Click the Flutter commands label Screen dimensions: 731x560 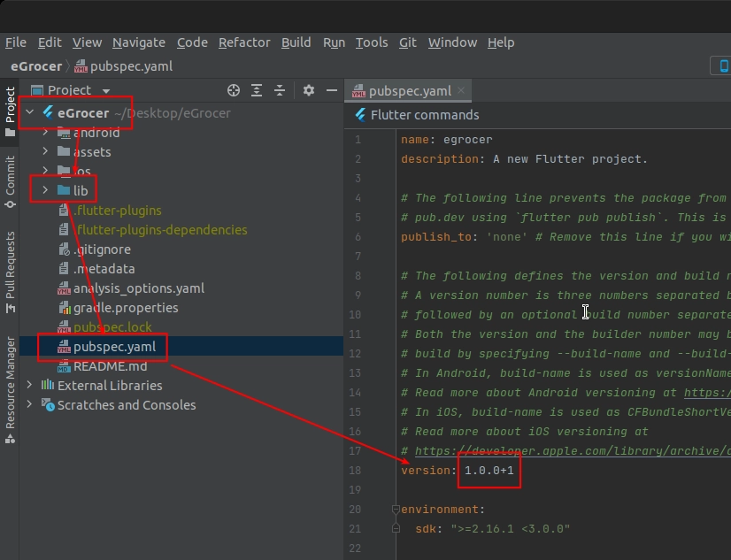pos(425,115)
